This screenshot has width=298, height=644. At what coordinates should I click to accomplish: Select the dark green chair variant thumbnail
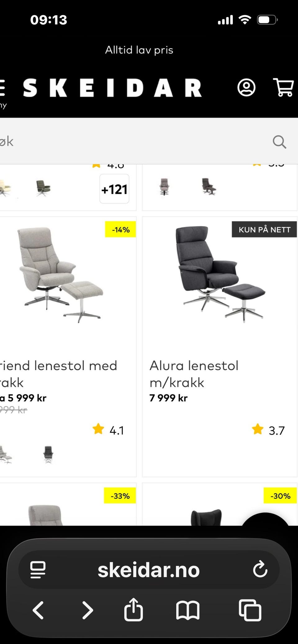pos(43,188)
